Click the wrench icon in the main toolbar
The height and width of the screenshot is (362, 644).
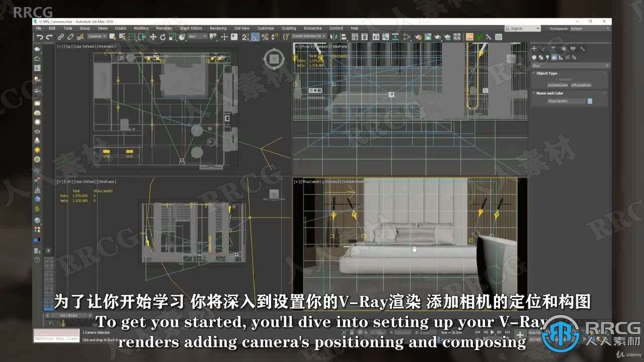pos(488,37)
